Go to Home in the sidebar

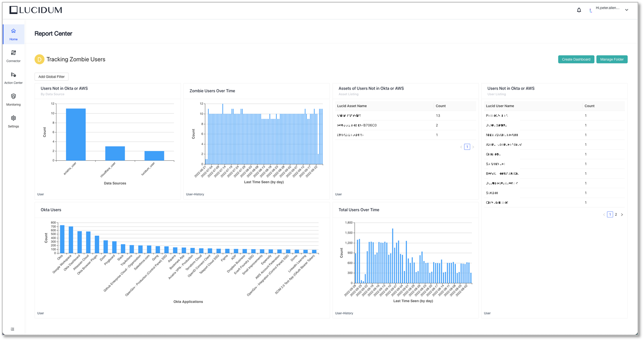[13, 34]
